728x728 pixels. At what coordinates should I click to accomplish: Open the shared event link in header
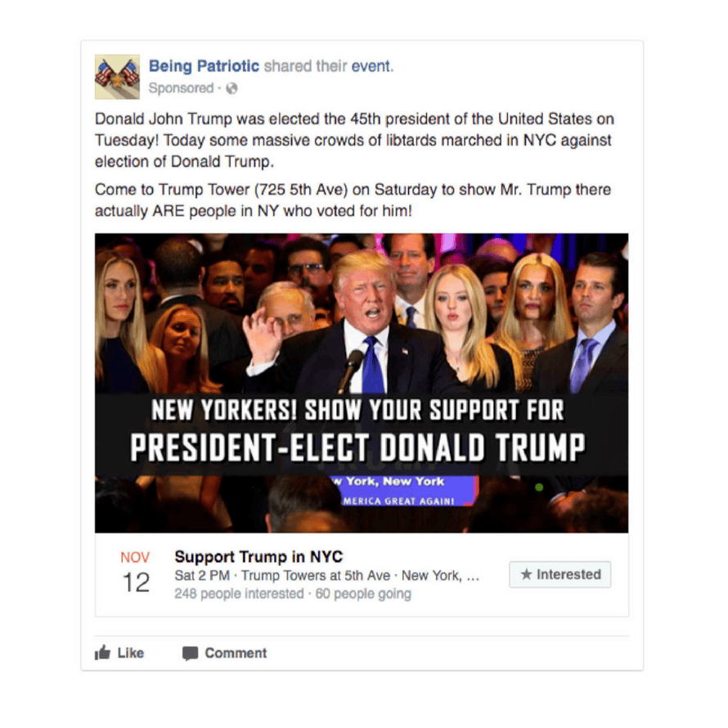(371, 66)
